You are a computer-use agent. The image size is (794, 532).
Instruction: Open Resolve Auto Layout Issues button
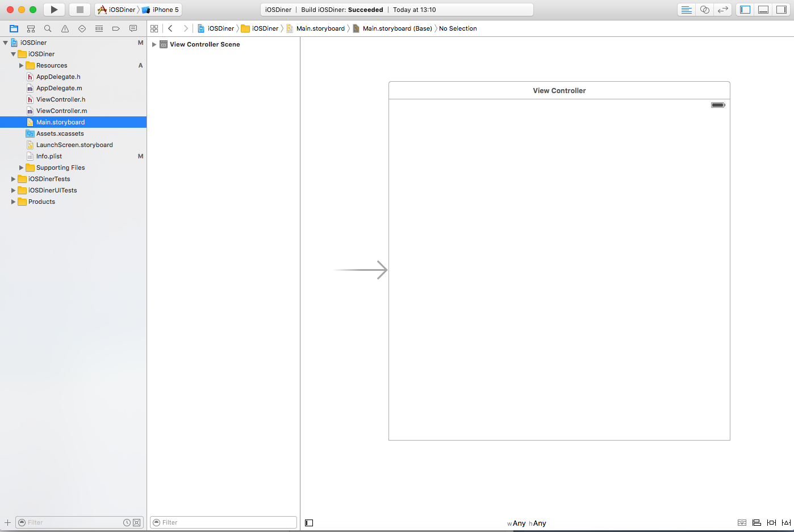pos(786,523)
